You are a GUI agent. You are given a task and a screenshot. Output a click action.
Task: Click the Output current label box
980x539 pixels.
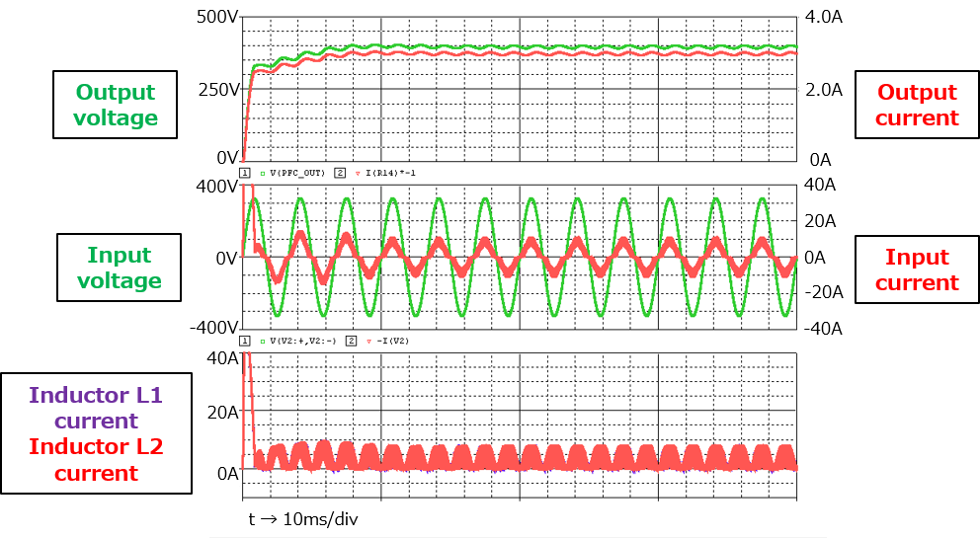(918, 105)
